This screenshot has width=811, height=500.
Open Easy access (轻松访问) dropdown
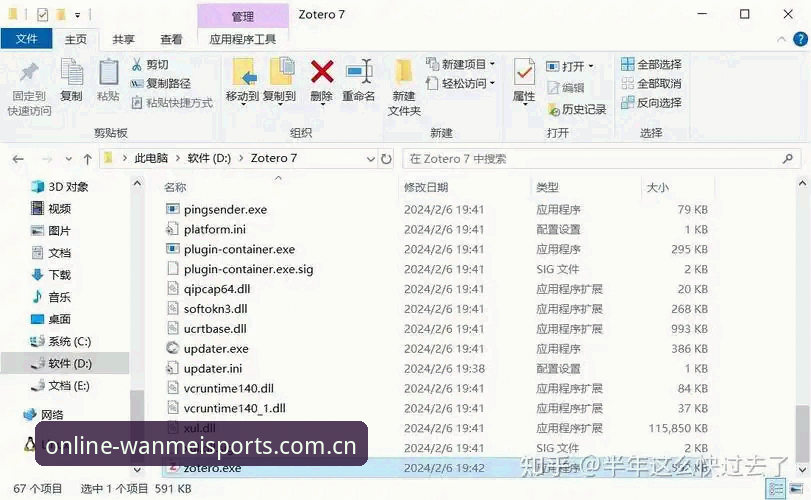click(460, 83)
